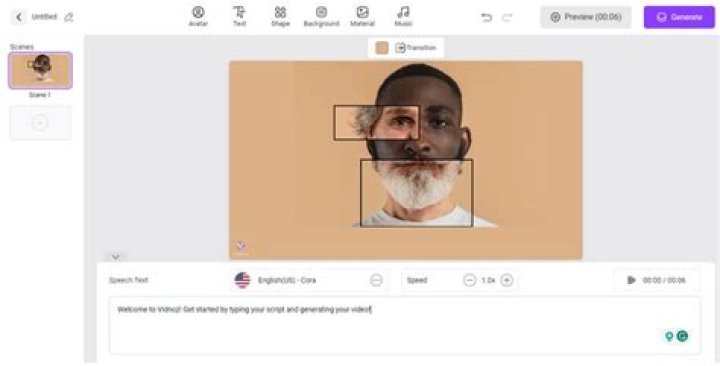Play the speech audio preview
This screenshot has width=720, height=366.
631,280
